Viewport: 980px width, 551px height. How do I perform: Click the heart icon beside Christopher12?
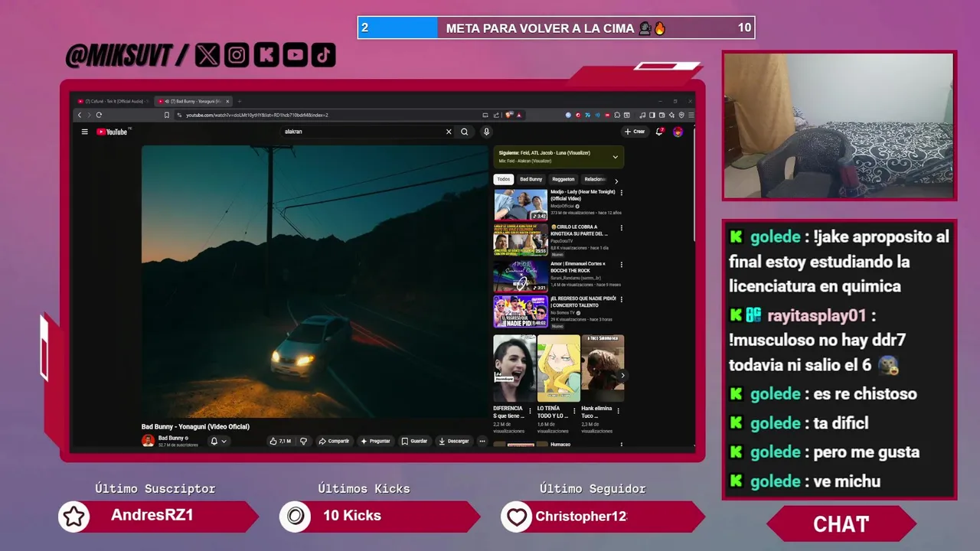pos(517,517)
